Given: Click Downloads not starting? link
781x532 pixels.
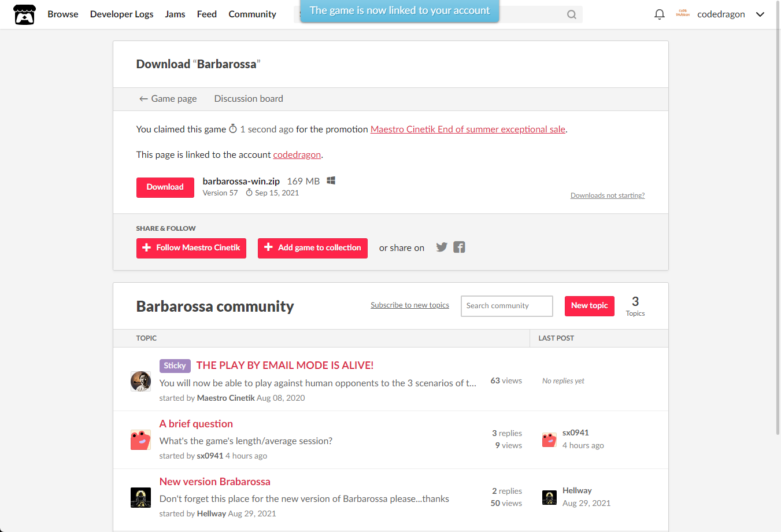Looking at the screenshot, I should point(608,195).
